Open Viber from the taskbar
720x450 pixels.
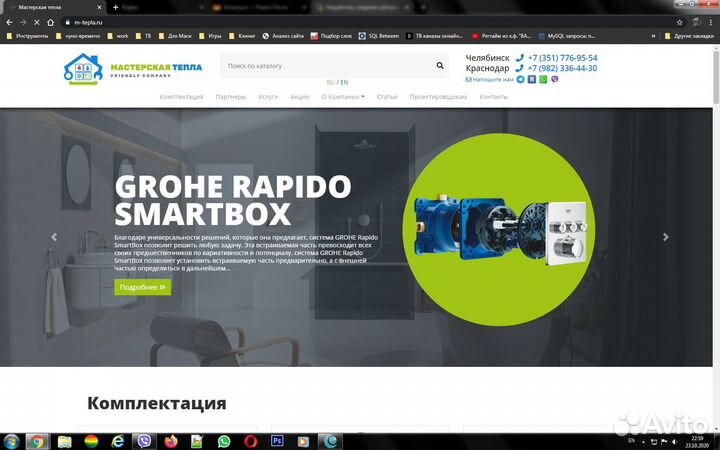click(x=144, y=442)
